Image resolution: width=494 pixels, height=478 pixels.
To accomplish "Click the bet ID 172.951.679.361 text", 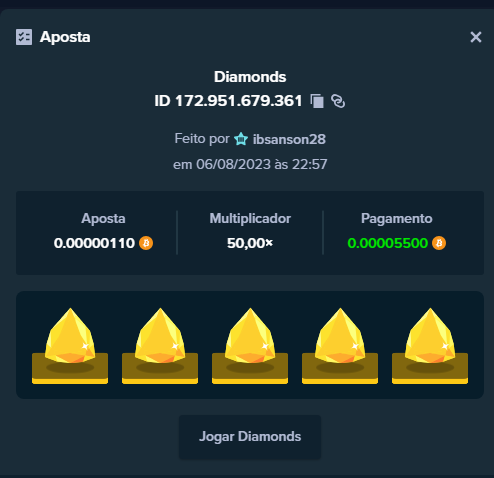I will click(x=228, y=101).
